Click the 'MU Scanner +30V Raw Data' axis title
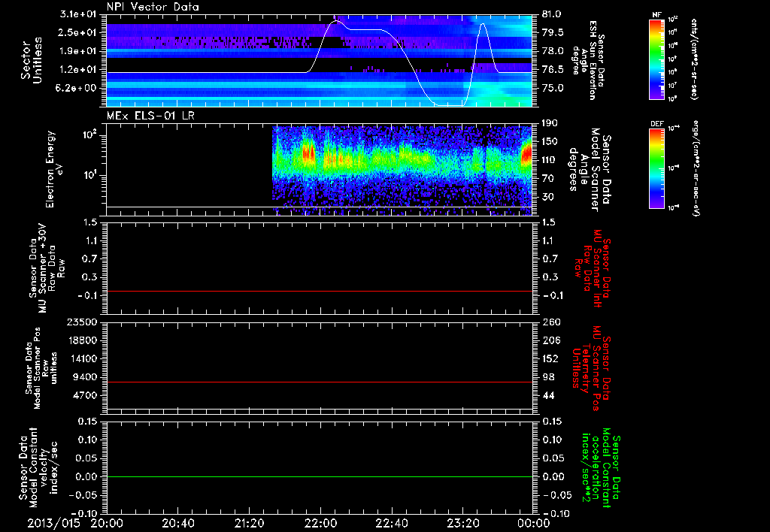770x532 pixels. 47,268
